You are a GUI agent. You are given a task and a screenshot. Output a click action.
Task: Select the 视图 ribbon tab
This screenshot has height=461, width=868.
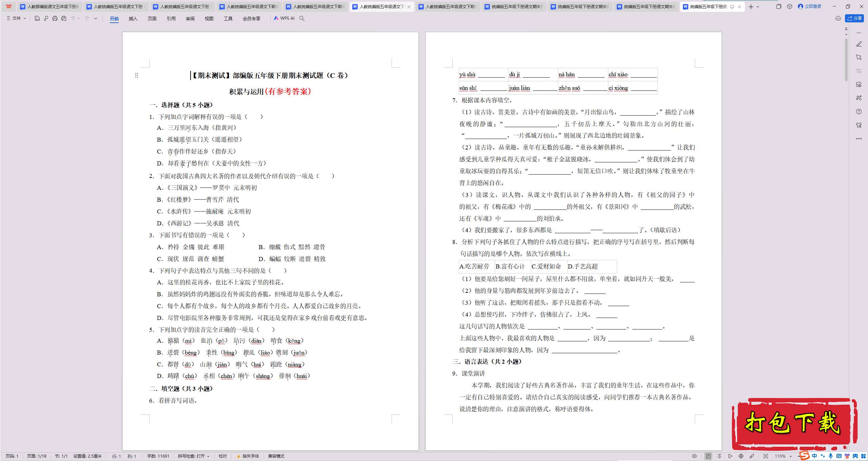point(209,18)
